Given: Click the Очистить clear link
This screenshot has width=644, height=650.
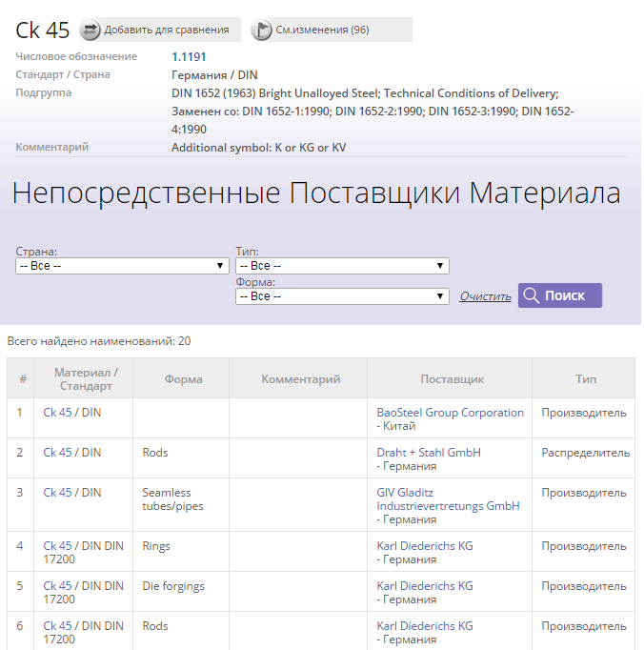Looking at the screenshot, I should (485, 296).
